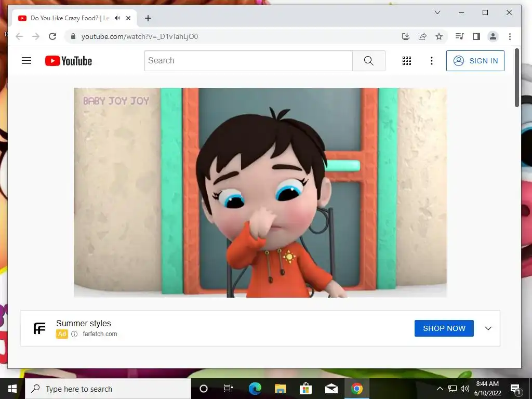532x399 pixels.
Task: Open the volume tray icon
Action: tap(465, 389)
